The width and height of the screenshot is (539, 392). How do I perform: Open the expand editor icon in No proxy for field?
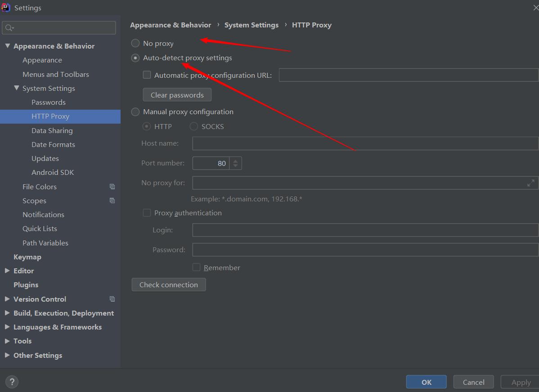530,183
